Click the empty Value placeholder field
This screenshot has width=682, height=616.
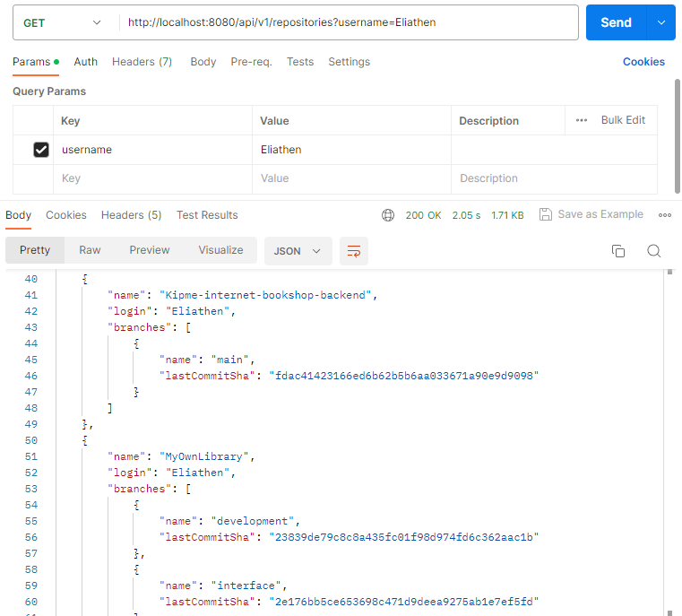(x=351, y=178)
